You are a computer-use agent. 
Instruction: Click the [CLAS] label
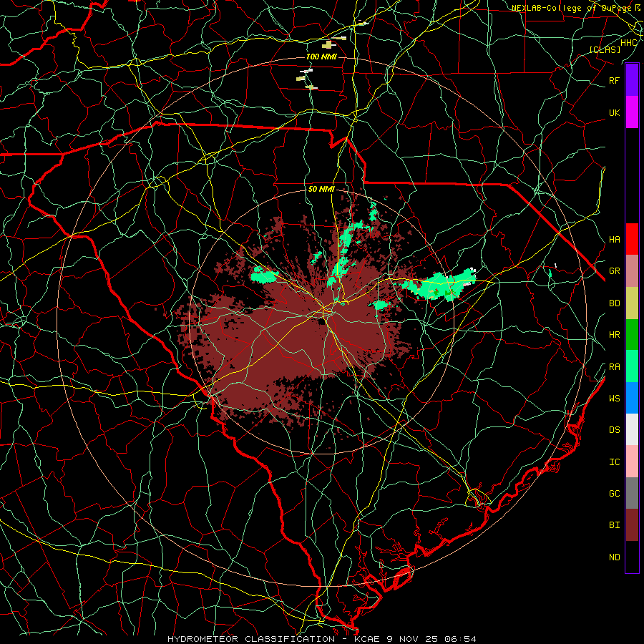click(x=605, y=49)
